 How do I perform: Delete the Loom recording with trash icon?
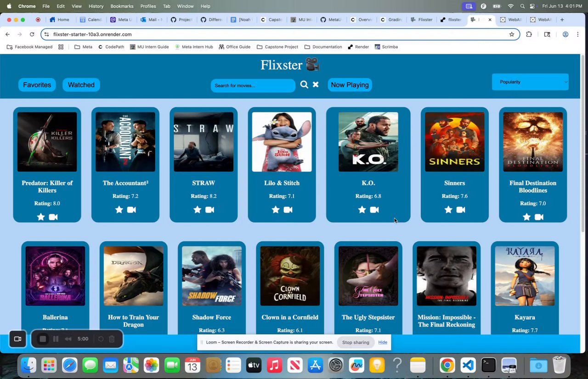tap(112, 339)
